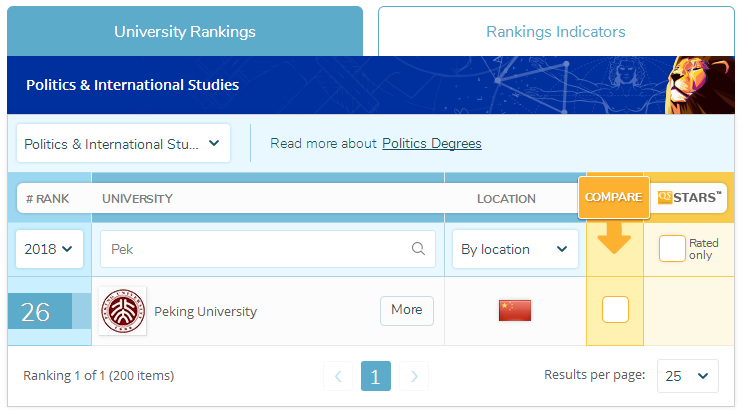Click the orange compare arrow

615,238
